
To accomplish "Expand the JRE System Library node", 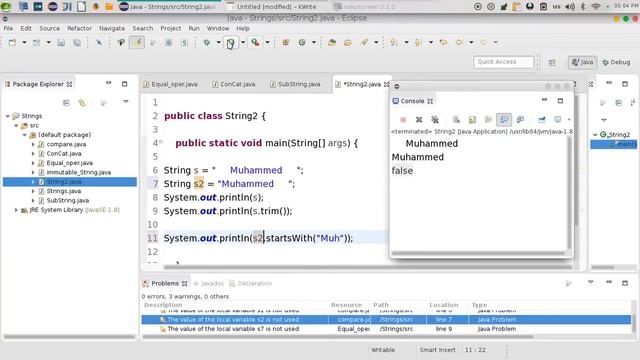I will [16, 210].
